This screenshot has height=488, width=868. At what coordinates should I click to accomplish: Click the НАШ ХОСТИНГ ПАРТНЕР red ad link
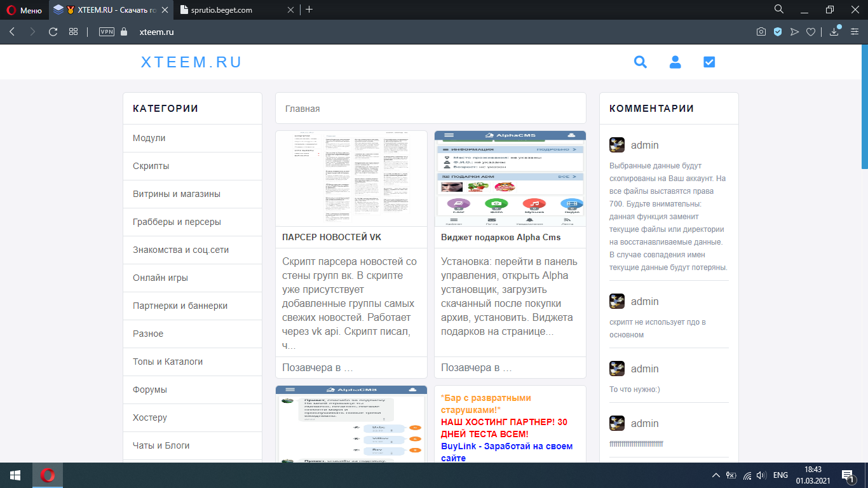coord(505,428)
